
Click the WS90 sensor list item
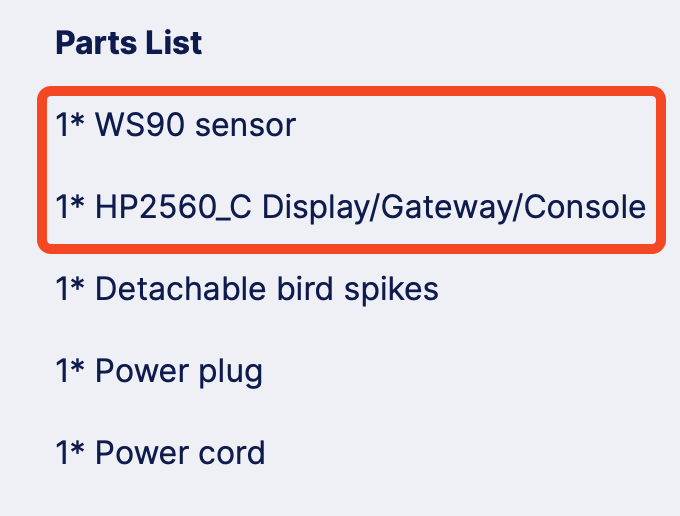point(176,126)
